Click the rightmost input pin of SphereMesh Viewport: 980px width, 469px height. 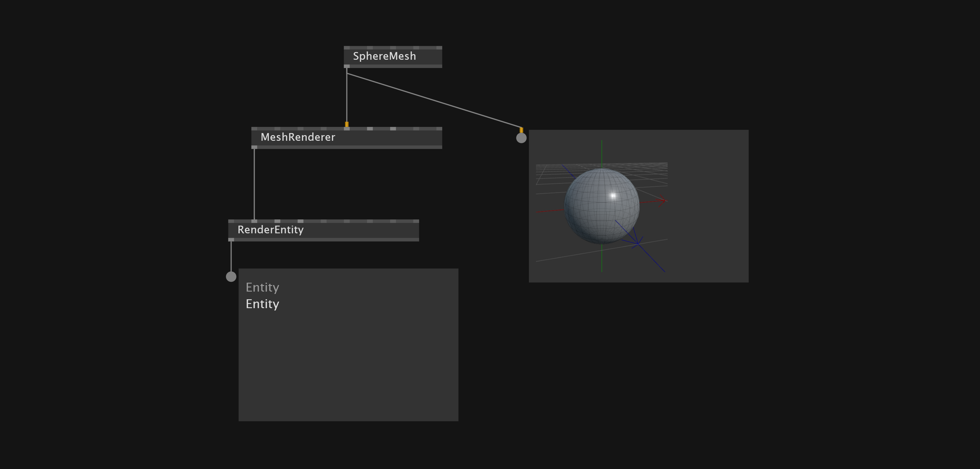pyautogui.click(x=439, y=48)
